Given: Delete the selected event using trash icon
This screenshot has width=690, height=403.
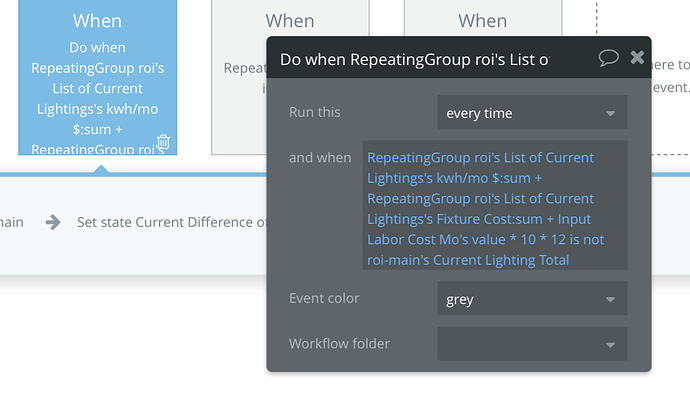Looking at the screenshot, I should click(x=164, y=142).
